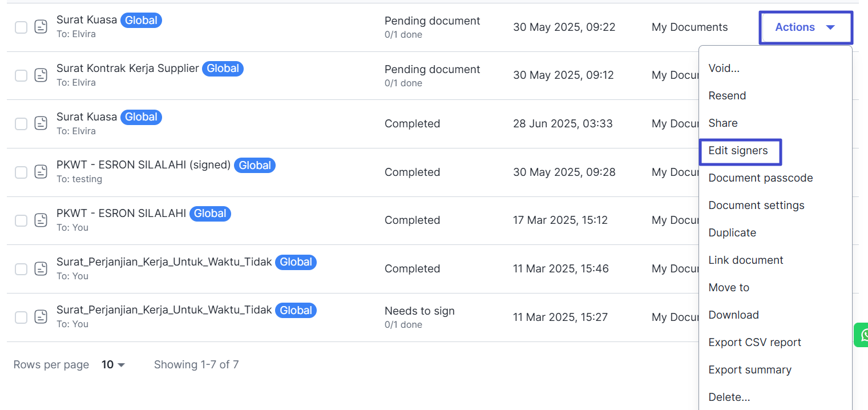Expand the Rows per page selector
This screenshot has height=410, width=868.
113,365
